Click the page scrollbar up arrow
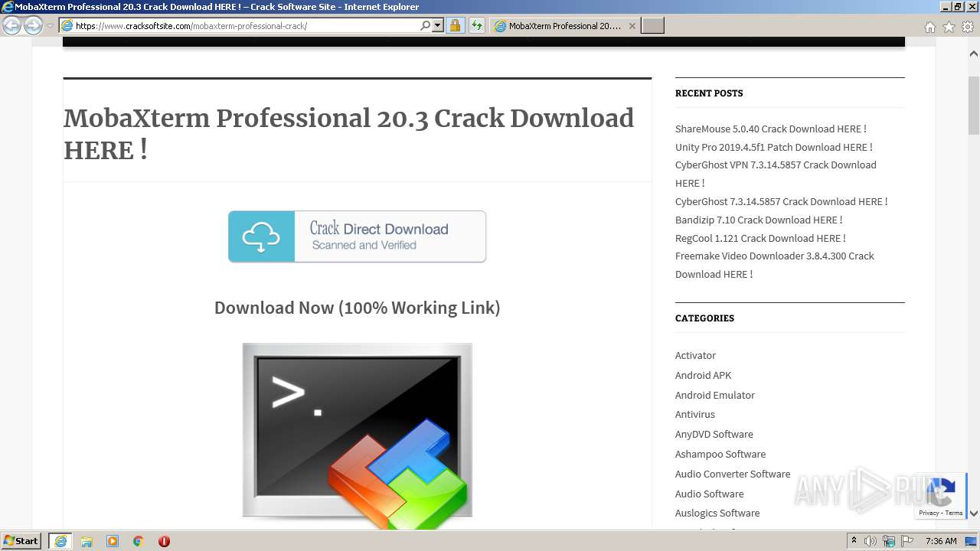This screenshot has height=551, width=980. [x=974, y=54]
